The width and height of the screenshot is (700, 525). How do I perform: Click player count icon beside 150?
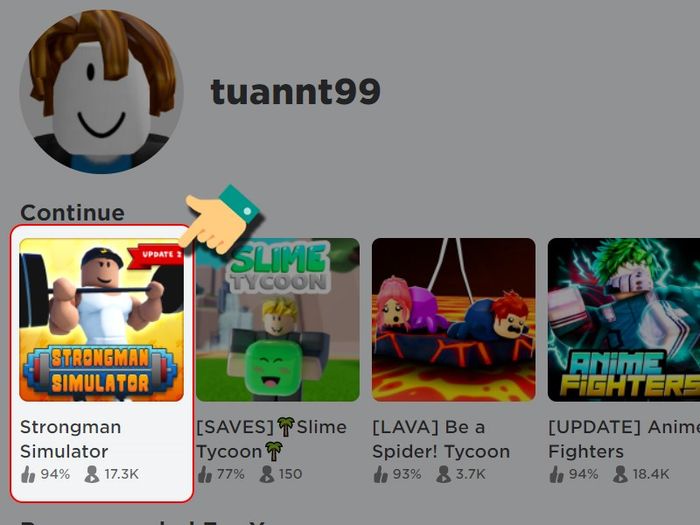(x=267, y=474)
